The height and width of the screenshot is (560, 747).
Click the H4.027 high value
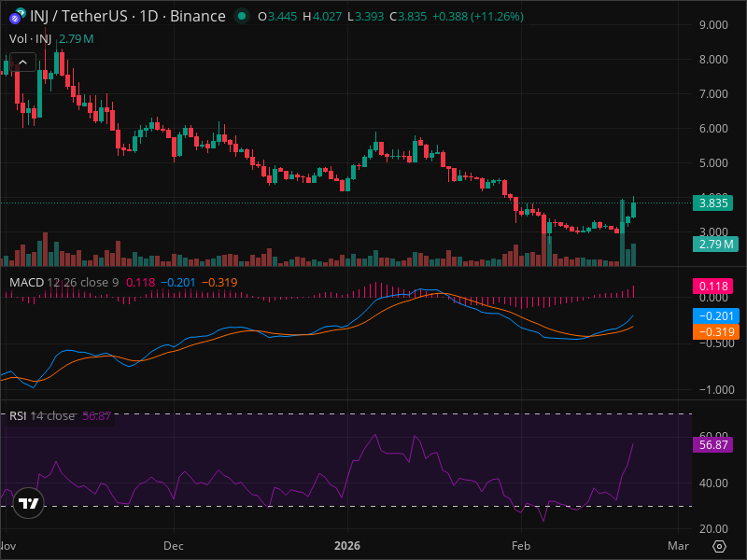click(x=322, y=17)
